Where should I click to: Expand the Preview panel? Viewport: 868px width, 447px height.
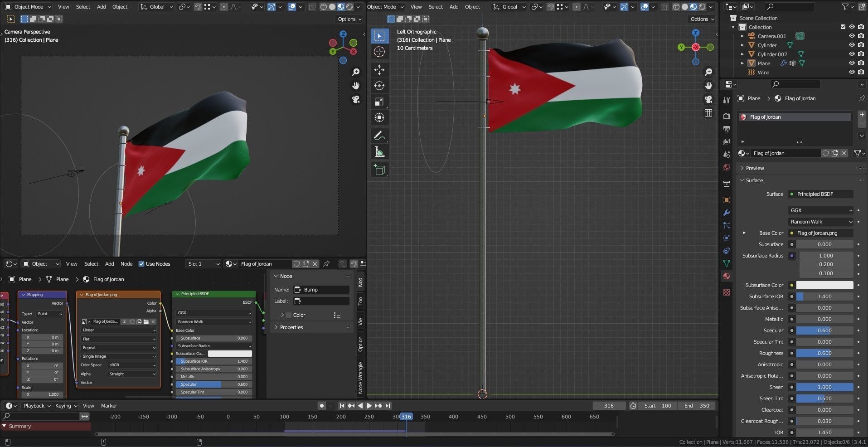pos(754,168)
